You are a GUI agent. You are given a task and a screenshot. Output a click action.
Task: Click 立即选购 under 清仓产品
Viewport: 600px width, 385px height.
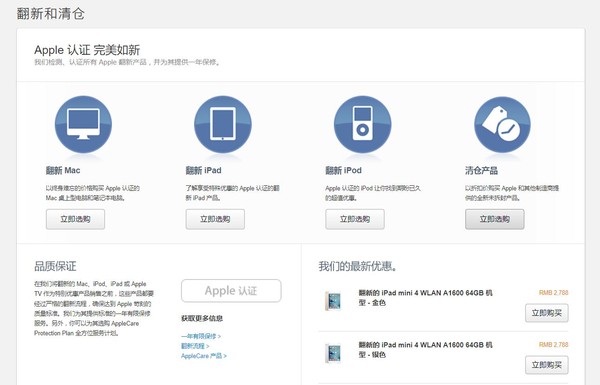tap(495, 219)
